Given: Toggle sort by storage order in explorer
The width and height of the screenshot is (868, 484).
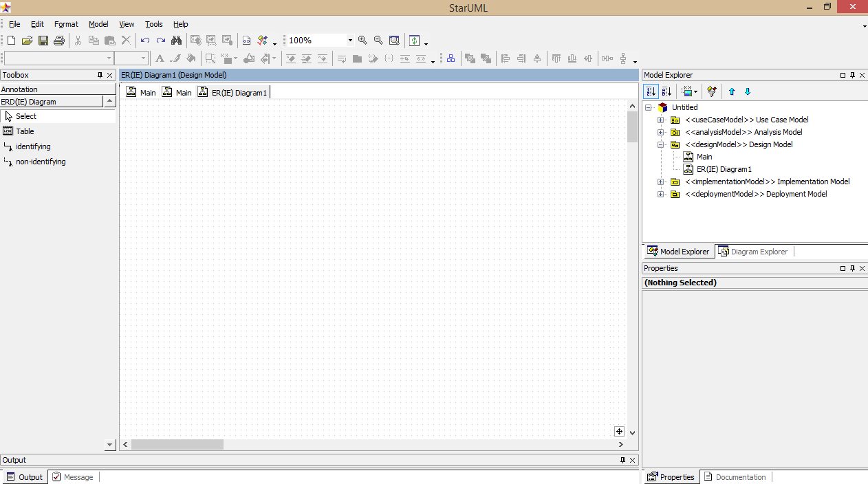Looking at the screenshot, I should 651,91.
